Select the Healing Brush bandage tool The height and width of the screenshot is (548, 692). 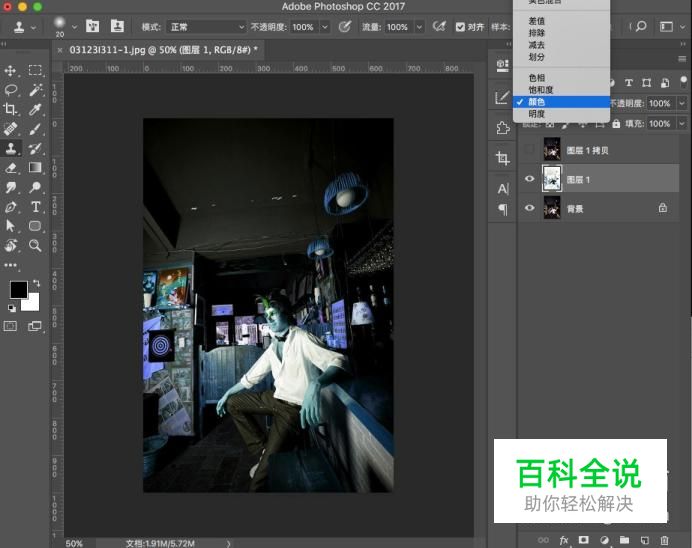(11, 129)
